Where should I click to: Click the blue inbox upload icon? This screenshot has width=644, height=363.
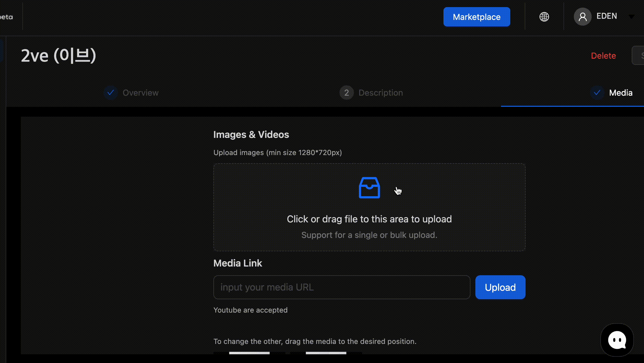tap(369, 188)
